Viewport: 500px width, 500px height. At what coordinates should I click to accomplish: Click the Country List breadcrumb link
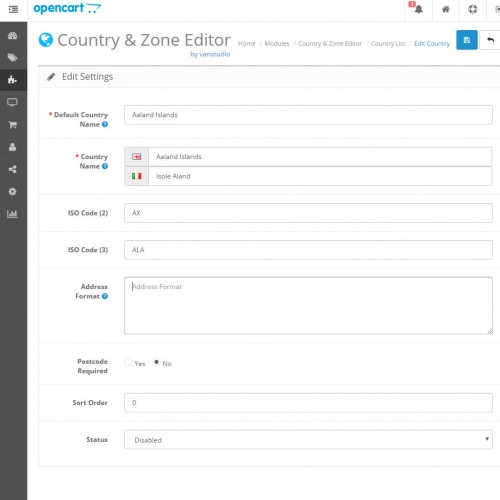click(x=388, y=44)
